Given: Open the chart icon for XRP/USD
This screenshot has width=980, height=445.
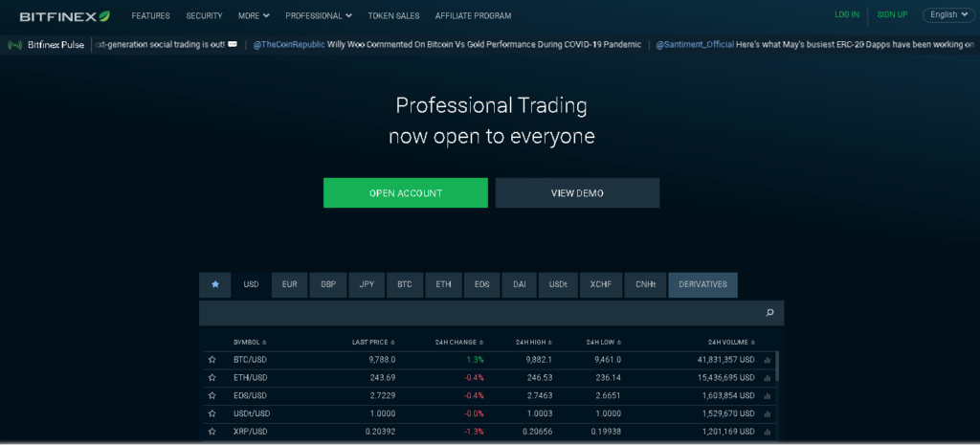Looking at the screenshot, I should click(767, 432).
